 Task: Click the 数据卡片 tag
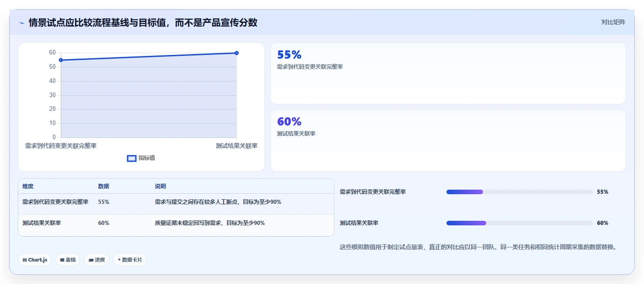point(130,260)
